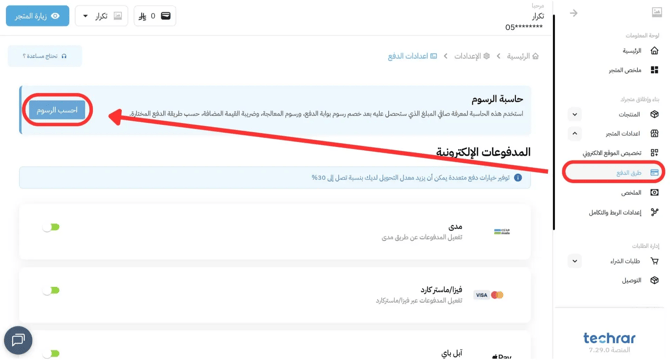
Task: Click the visit store button
Action: click(x=37, y=16)
